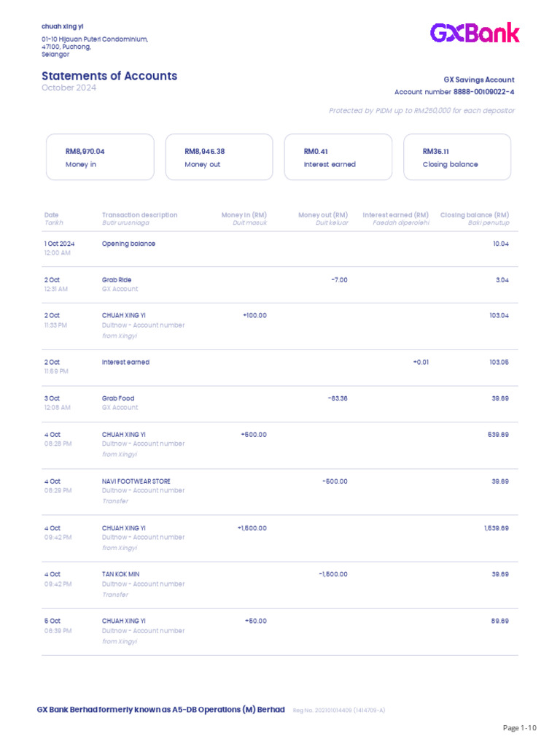Click the account number 8888-00109022-4

(483, 92)
